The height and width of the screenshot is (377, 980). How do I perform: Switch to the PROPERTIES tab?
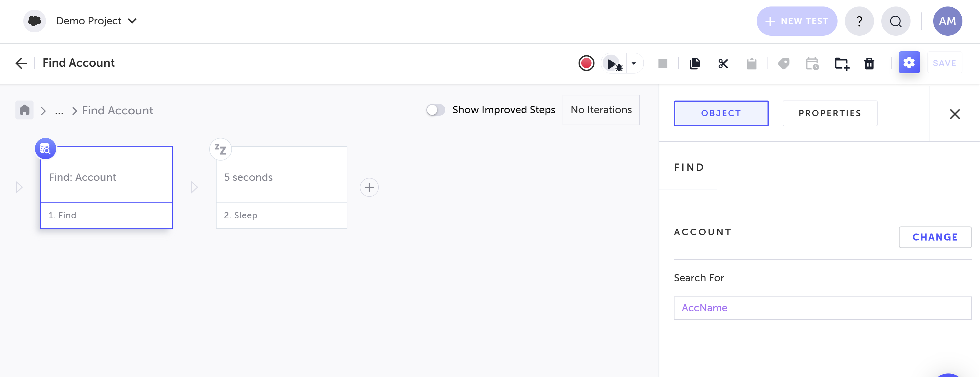[829, 113]
